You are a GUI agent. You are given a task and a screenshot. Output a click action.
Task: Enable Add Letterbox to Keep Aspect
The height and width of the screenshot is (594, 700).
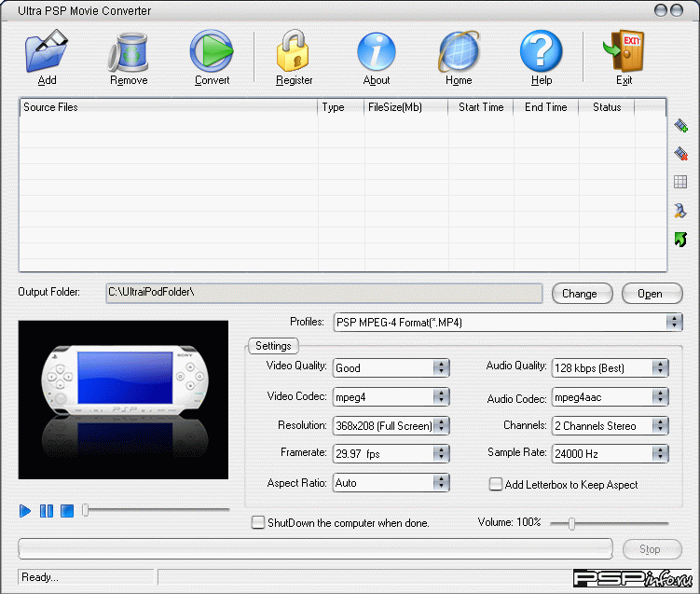496,484
